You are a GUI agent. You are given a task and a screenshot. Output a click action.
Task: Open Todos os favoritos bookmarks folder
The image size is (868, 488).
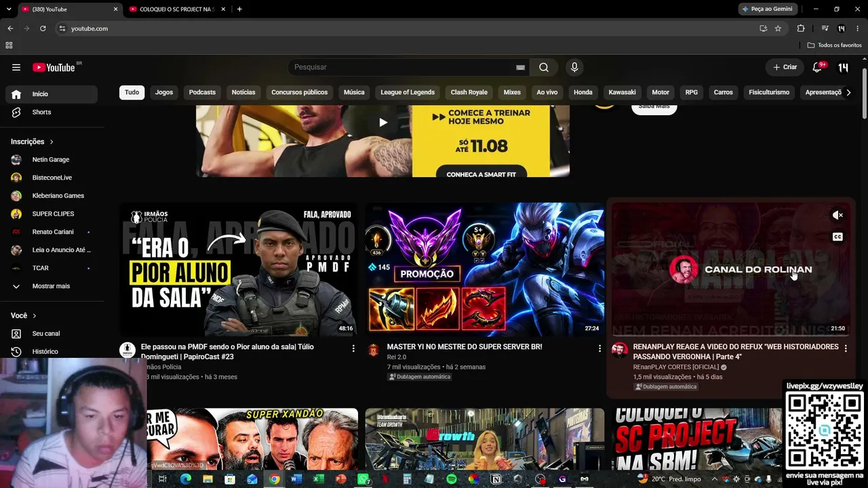tap(835, 45)
